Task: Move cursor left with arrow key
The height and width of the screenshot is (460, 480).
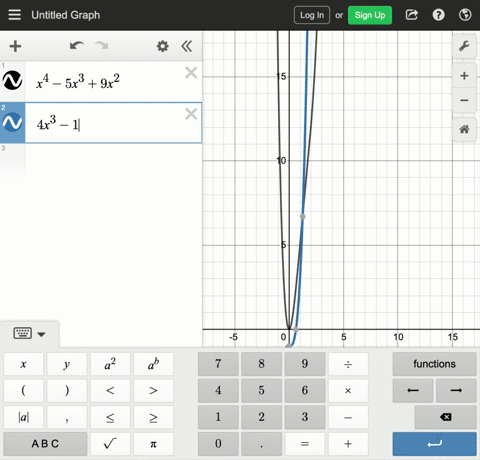Action: 413,391
